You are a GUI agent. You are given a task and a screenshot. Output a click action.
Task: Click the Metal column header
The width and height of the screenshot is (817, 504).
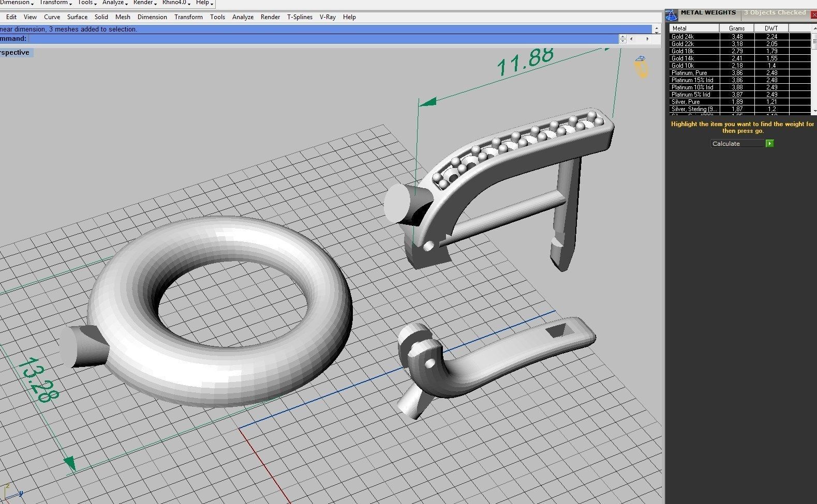694,28
